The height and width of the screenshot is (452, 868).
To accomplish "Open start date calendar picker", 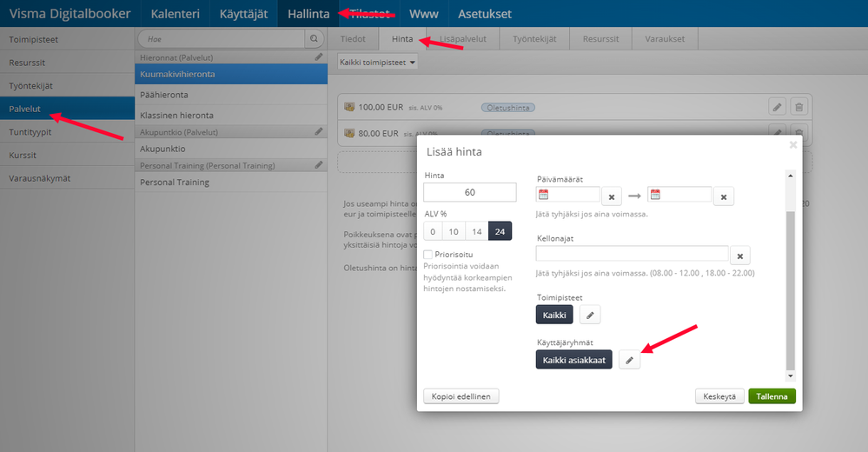I will [x=544, y=195].
